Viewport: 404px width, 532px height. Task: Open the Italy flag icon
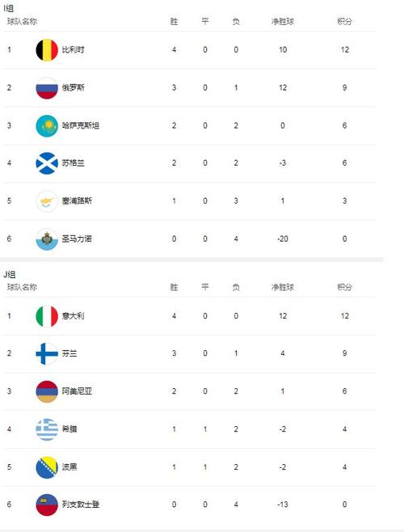point(47,316)
